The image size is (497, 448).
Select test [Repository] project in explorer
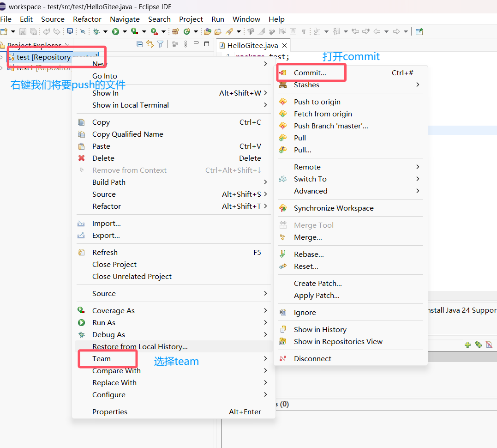pyautogui.click(x=52, y=57)
